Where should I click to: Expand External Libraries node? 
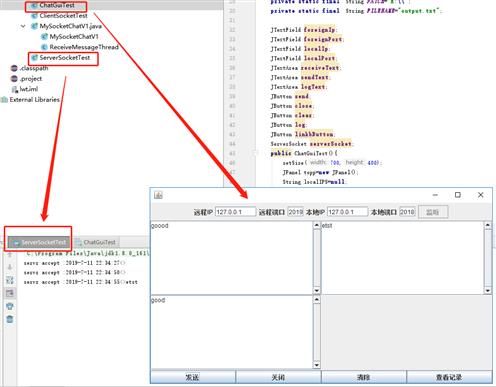point(31,99)
